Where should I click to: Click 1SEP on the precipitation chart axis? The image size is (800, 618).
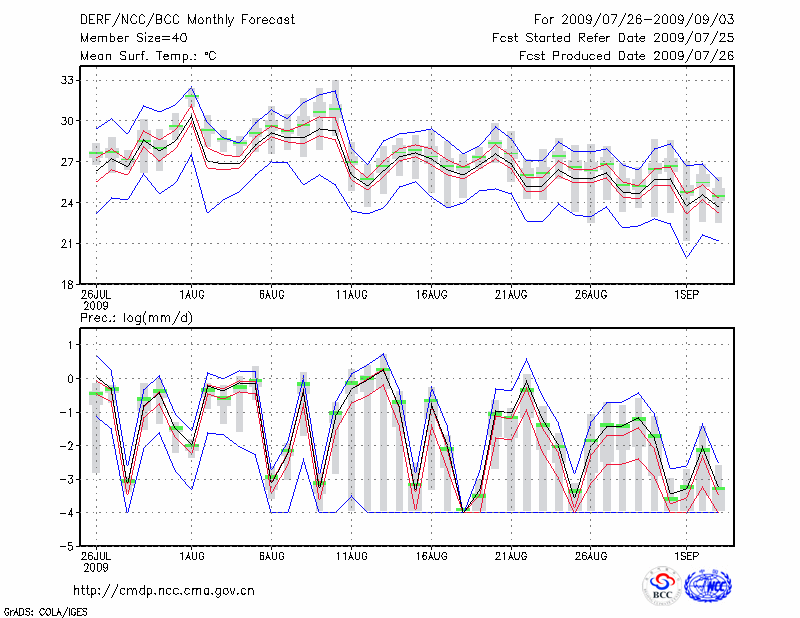[x=686, y=556]
